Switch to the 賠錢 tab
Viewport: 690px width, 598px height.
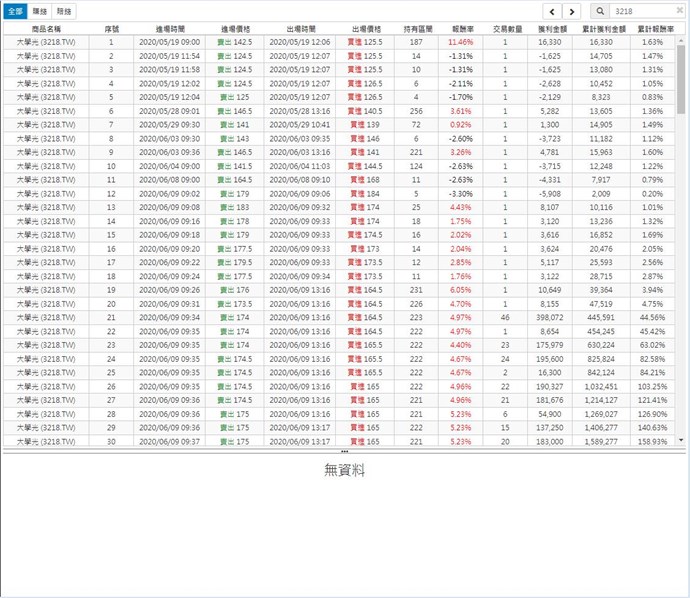click(64, 11)
